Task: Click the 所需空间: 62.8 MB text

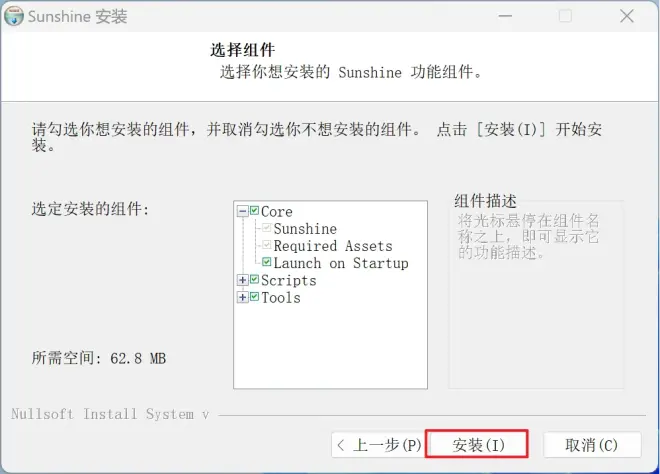Action: [x=99, y=358]
